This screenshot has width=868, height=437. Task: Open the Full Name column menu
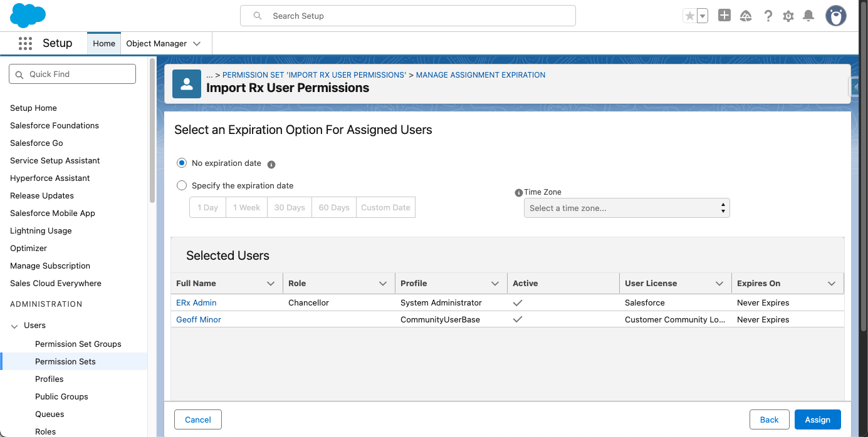tap(271, 284)
